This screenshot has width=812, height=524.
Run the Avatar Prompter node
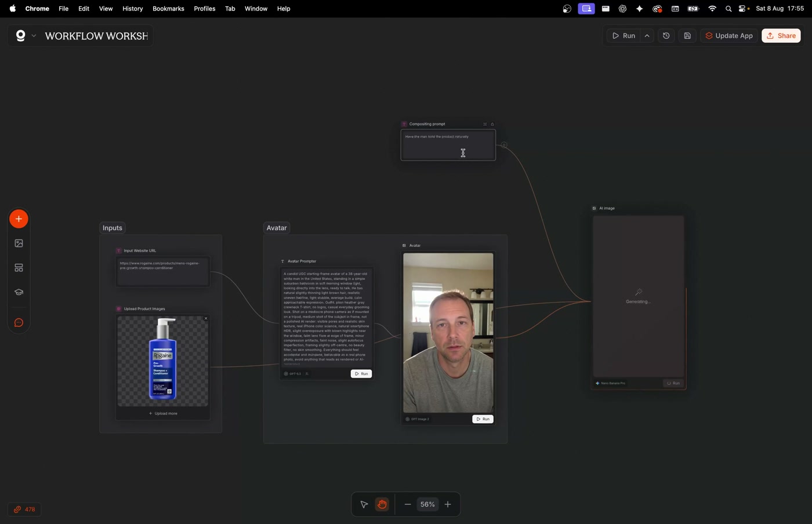pyautogui.click(x=361, y=374)
